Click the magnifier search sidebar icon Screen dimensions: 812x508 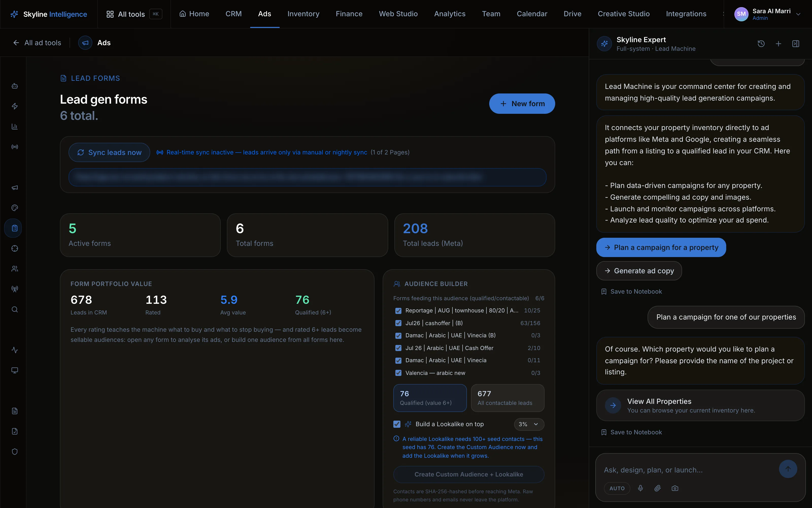[14, 309]
